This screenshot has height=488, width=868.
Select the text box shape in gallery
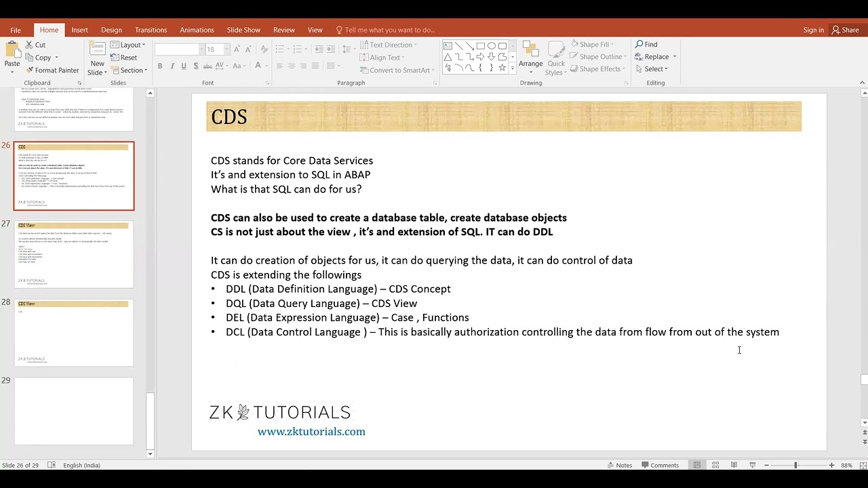pos(448,46)
